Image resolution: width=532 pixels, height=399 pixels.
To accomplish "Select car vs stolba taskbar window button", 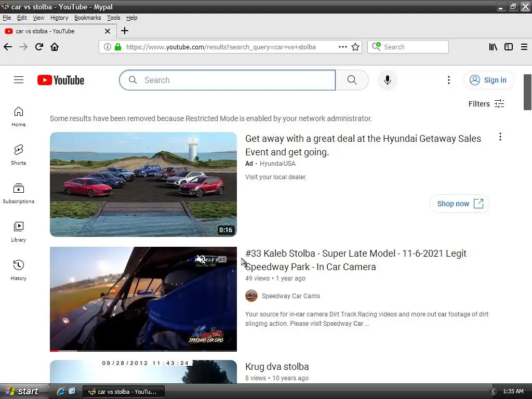I will coord(124,392).
